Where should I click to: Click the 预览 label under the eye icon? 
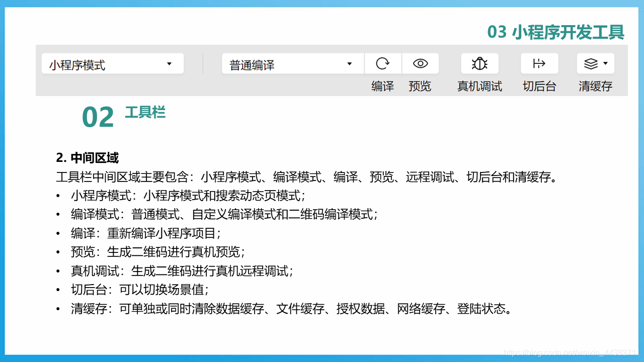(420, 86)
